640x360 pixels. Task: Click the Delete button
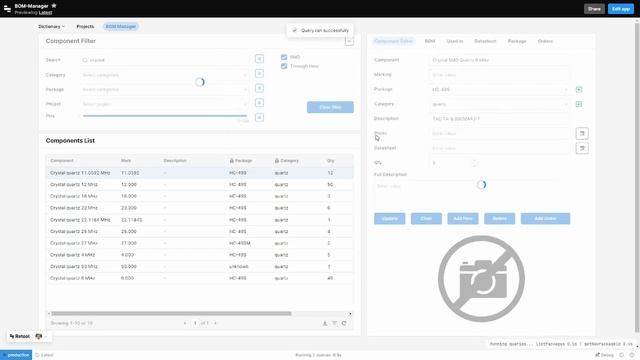point(500,219)
